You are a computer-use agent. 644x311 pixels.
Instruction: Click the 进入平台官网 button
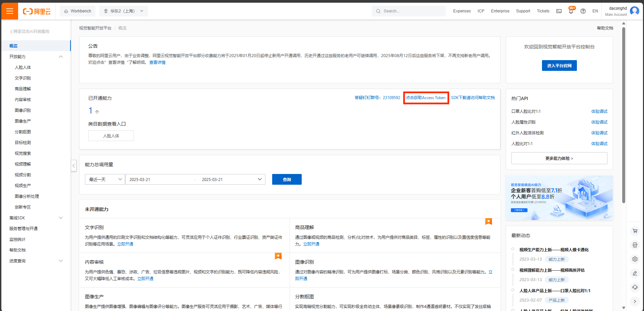[x=559, y=65]
